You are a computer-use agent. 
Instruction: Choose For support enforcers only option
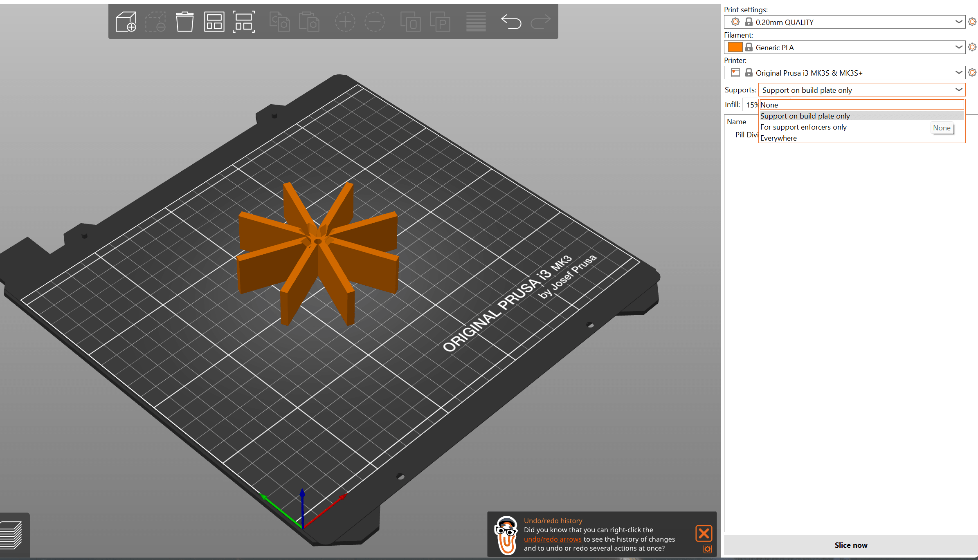(803, 127)
